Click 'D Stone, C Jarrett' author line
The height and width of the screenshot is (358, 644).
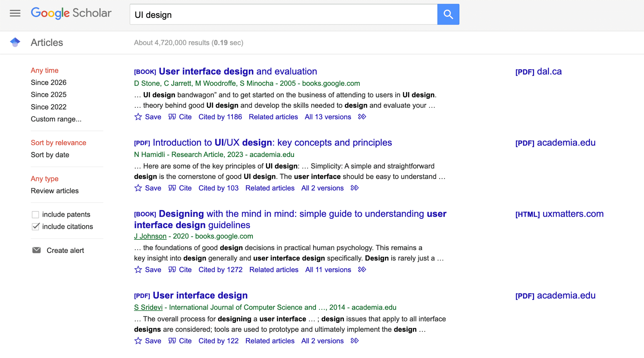(247, 83)
